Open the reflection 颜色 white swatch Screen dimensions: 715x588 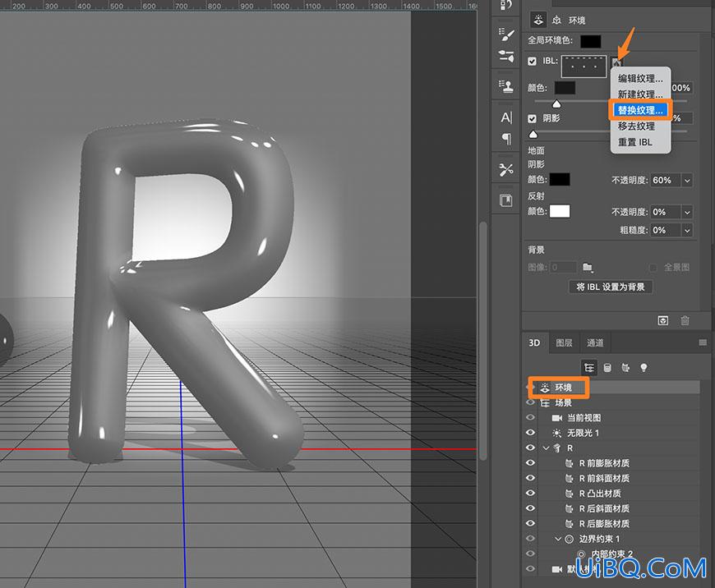click(560, 211)
